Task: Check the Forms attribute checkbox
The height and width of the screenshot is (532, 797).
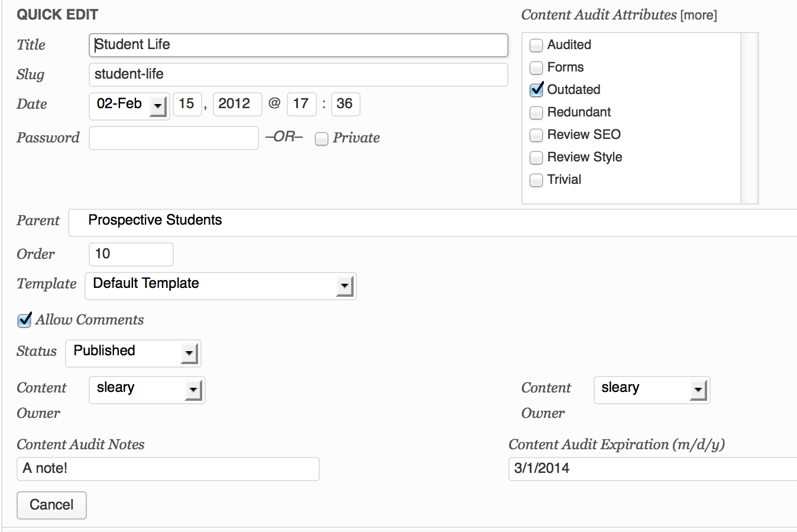Action: tap(536, 68)
